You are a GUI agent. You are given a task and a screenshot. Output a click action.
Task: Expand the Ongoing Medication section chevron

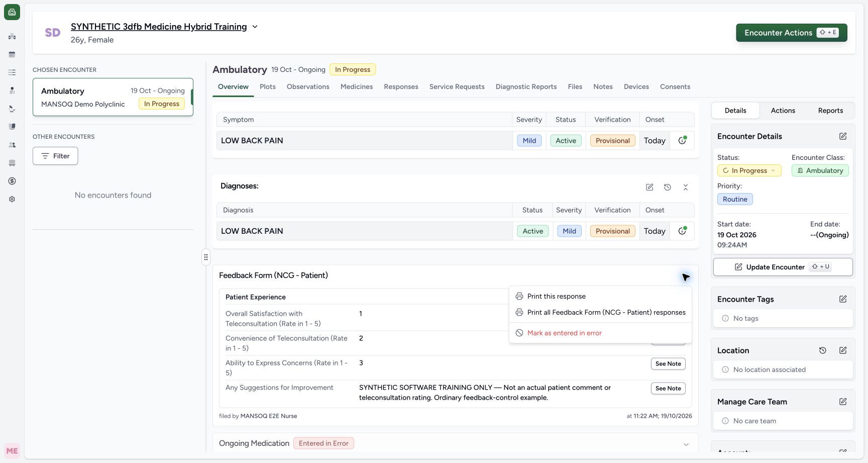point(686,444)
